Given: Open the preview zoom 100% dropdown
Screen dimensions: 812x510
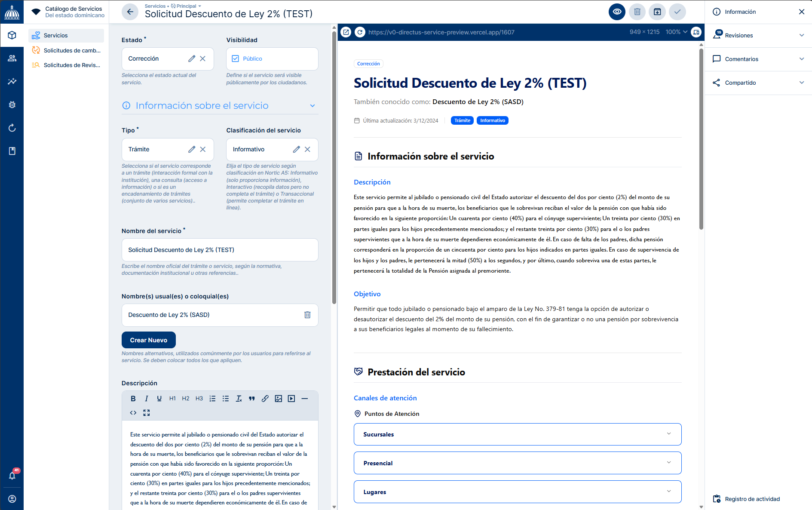Looking at the screenshot, I should [x=677, y=32].
